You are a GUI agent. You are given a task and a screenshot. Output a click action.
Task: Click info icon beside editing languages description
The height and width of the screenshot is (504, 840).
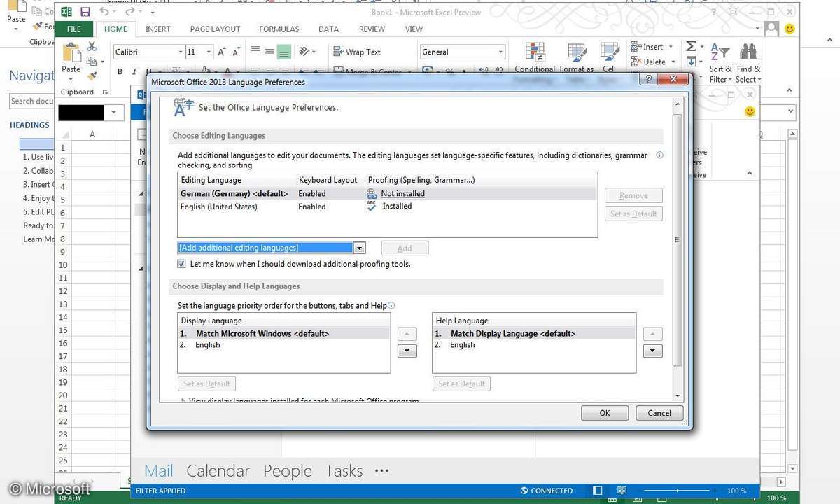pos(660,155)
